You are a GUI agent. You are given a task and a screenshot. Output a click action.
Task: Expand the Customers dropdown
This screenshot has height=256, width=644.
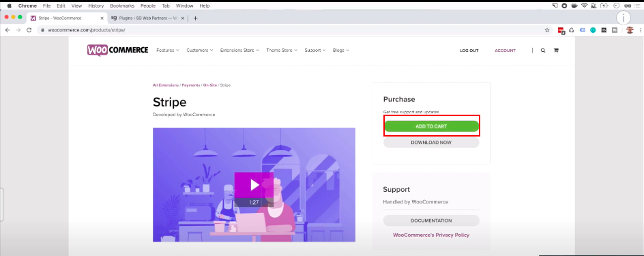tap(200, 50)
